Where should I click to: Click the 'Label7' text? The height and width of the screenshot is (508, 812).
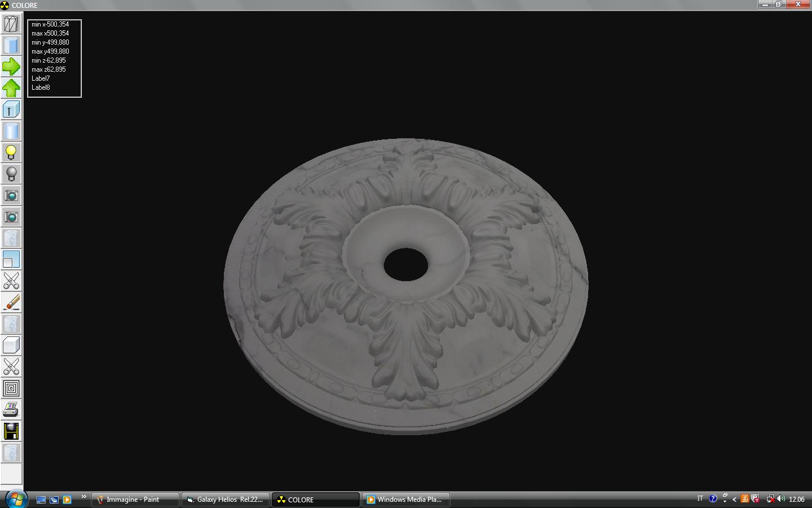pyautogui.click(x=41, y=78)
